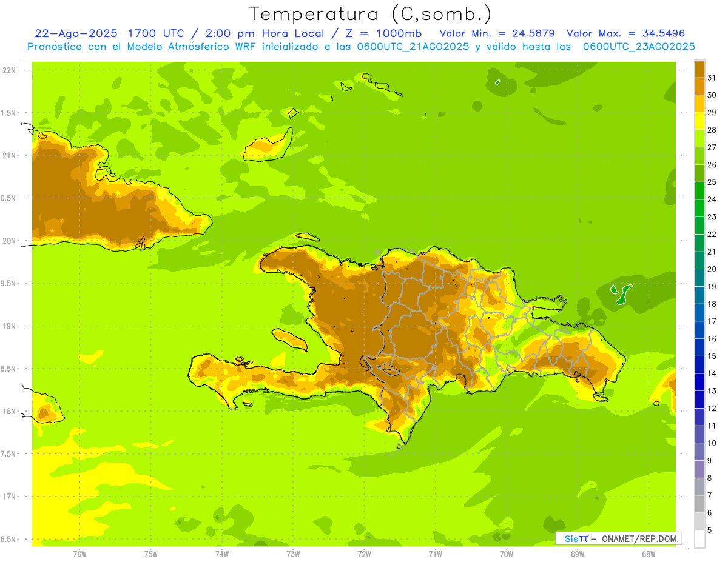Click the legend value '26'
Screen dimensions: 728x562
point(712,164)
